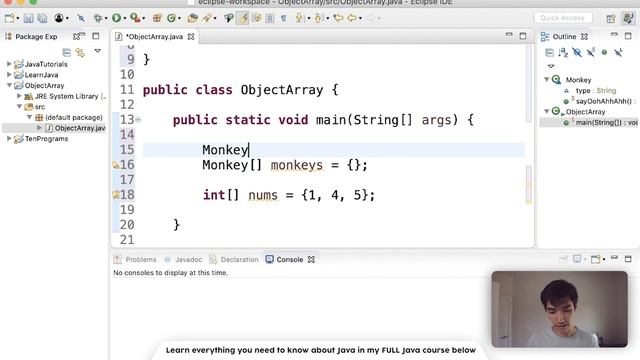Toggle Mark Occurrences highlighter button

pos(243,18)
